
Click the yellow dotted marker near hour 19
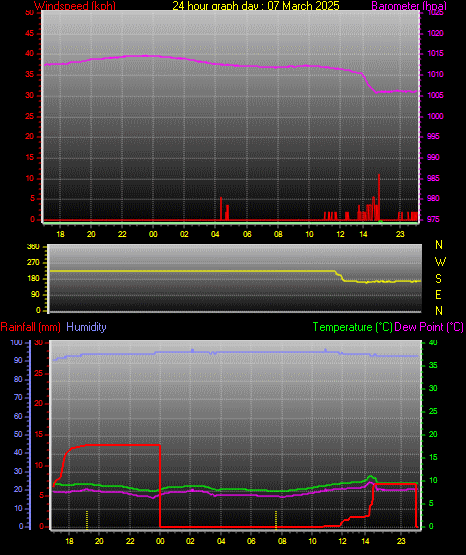tap(87, 520)
